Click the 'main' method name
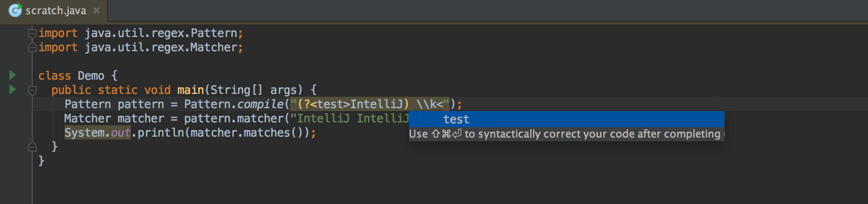This screenshot has width=868, height=204. (x=191, y=90)
